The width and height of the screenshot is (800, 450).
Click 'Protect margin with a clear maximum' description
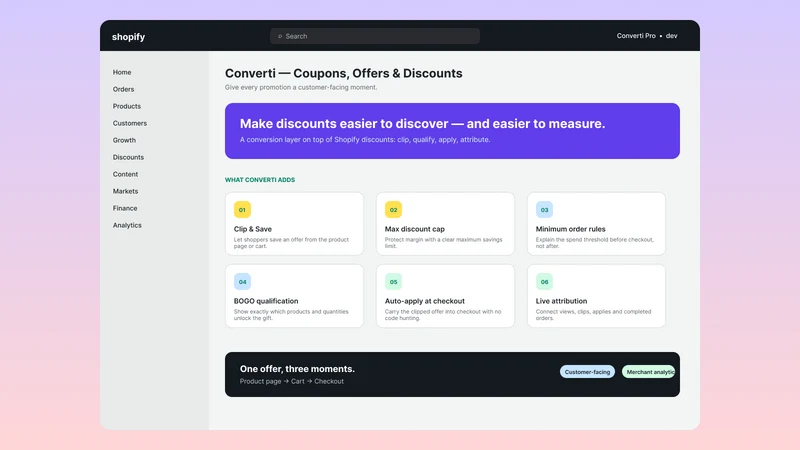pos(443,243)
